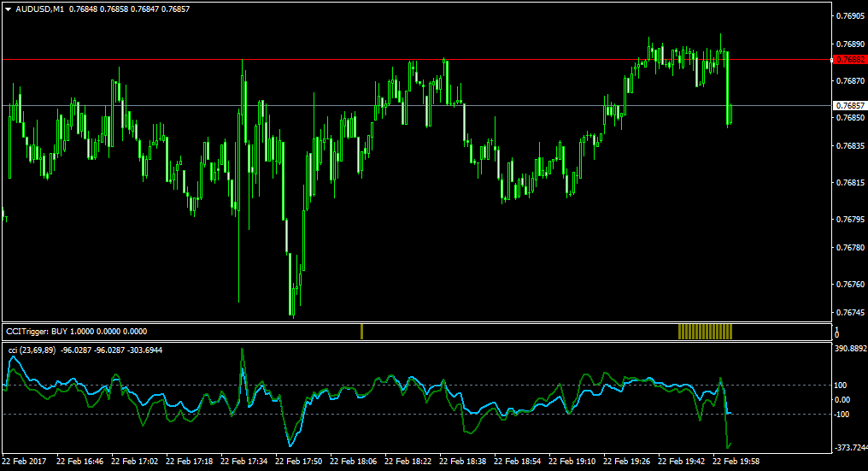
Task: Click the single CCITrigger signal bar near 18:06
Action: [x=361, y=332]
